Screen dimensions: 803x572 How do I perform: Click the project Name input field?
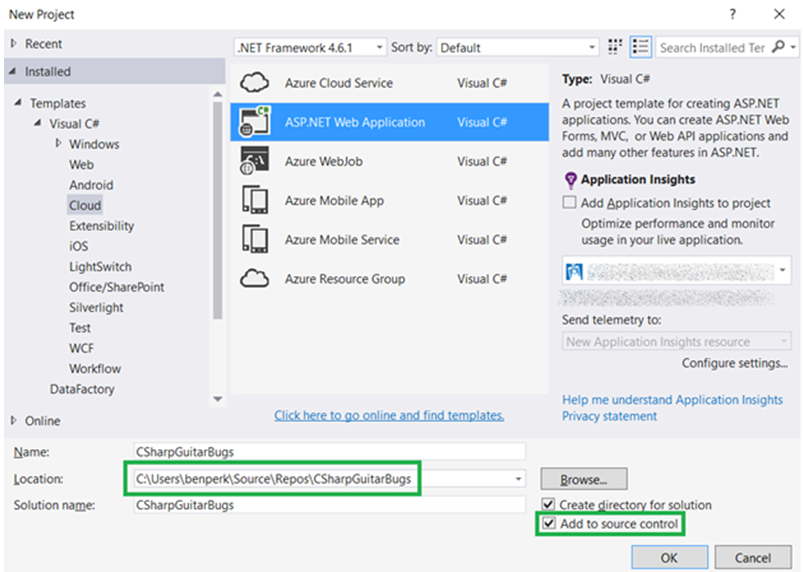point(328,452)
